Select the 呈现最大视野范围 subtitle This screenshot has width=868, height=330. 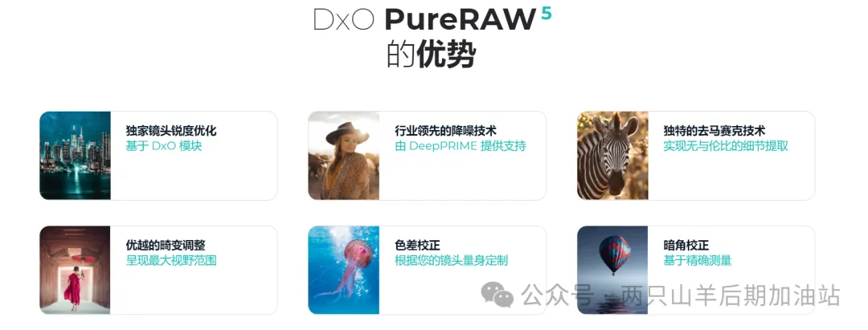pyautogui.click(x=171, y=260)
